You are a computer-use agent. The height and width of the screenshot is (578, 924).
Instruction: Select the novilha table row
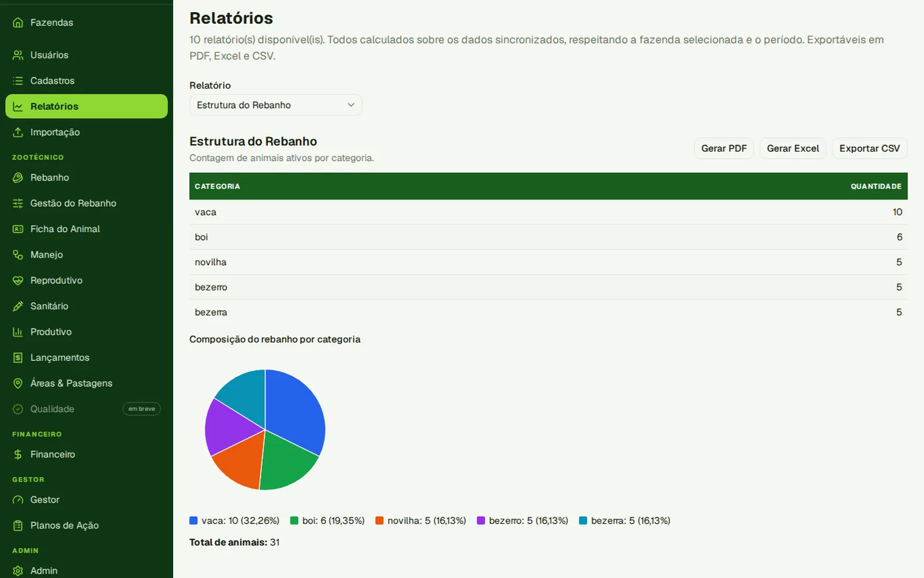549,262
